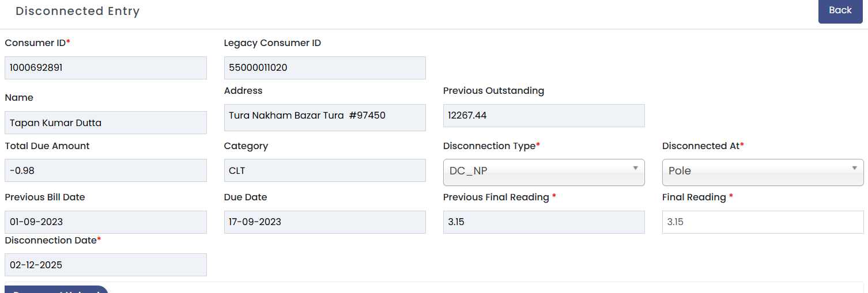
Task: Select the Previous Outstanding amount field
Action: point(543,116)
